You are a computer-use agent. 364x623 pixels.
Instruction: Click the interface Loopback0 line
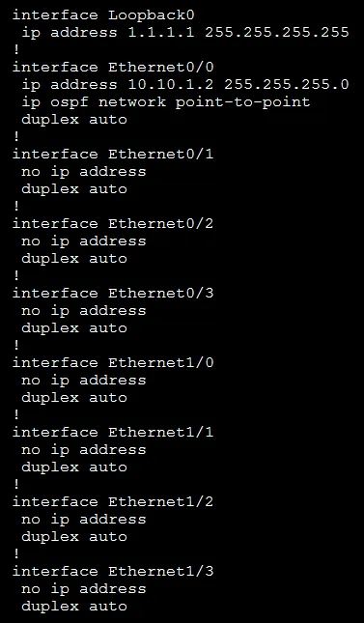[103, 15]
